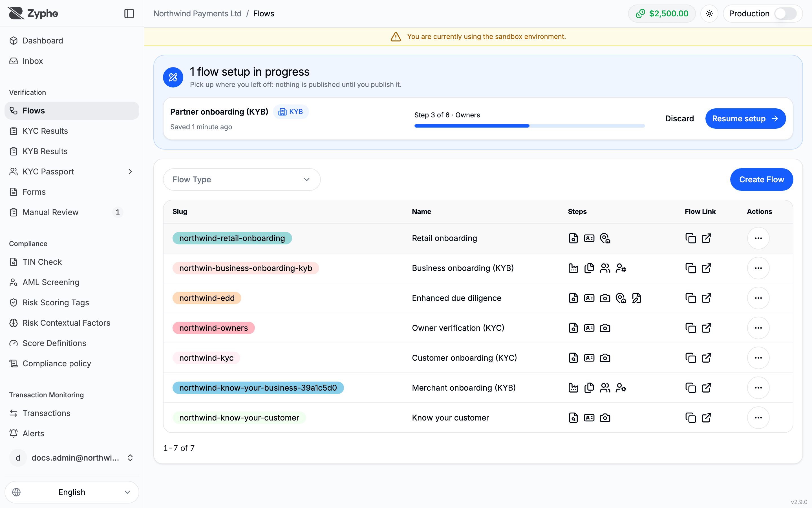Copy flow link for Enhanced due diligence
812x508 pixels.
click(690, 298)
